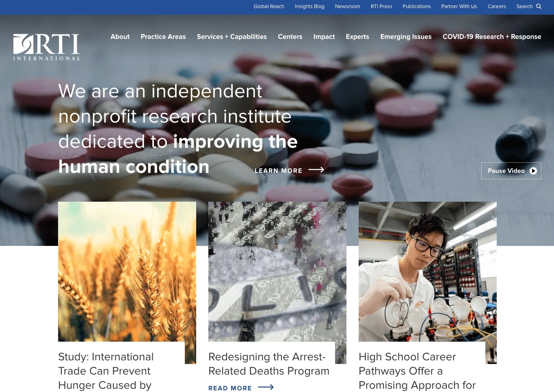
Task: Open the Global Reach link
Action: 269,6
